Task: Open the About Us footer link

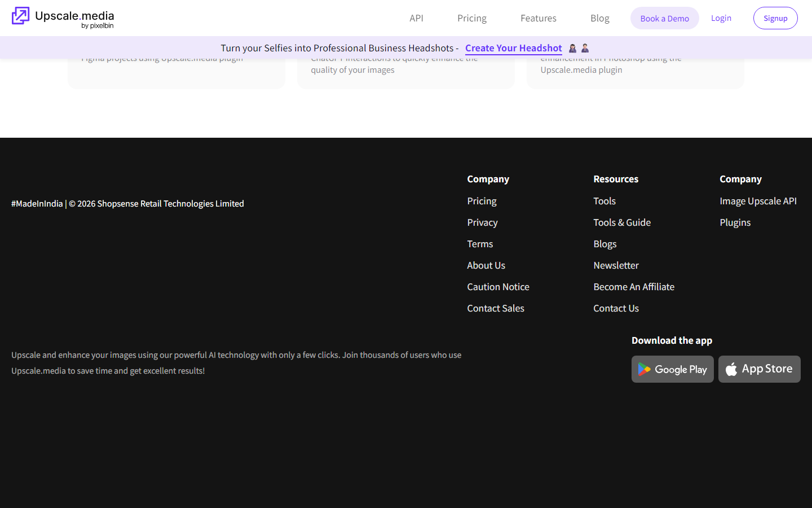Action: [486, 265]
